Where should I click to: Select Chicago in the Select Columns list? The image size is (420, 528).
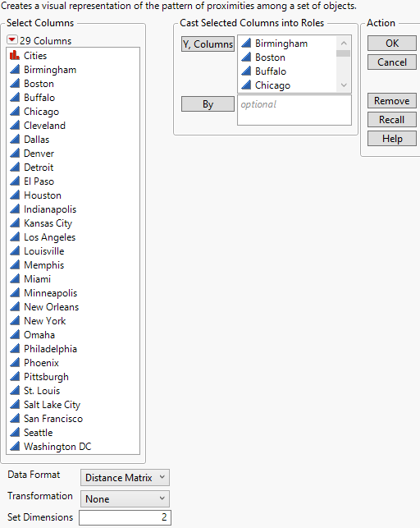pyautogui.click(x=41, y=112)
